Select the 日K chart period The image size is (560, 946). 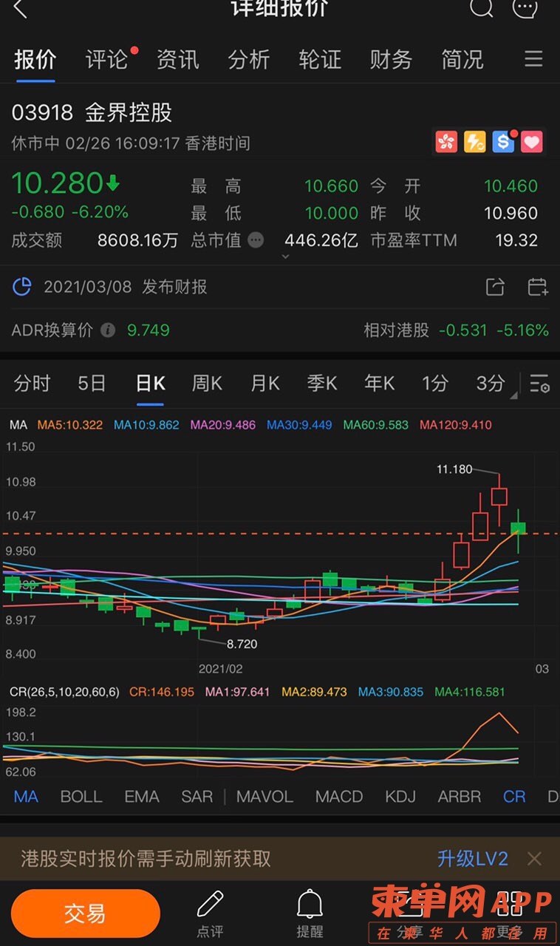point(150,384)
